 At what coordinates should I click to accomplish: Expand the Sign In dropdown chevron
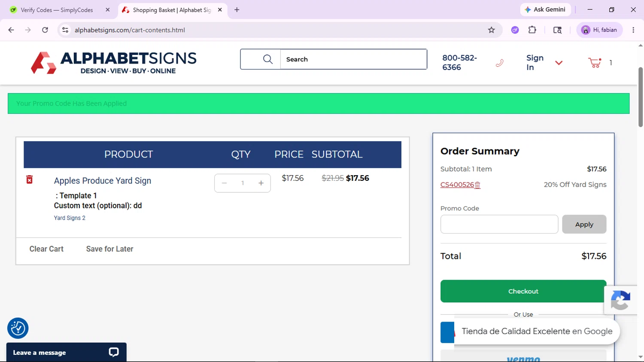tap(559, 63)
